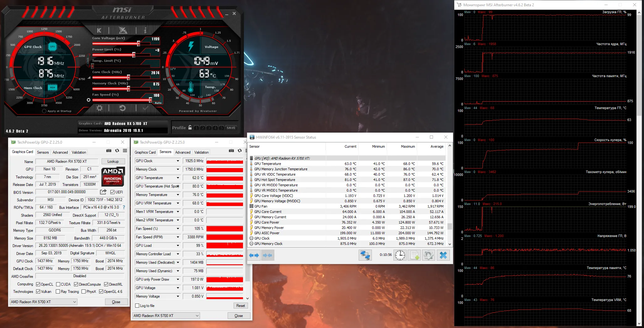Open Memory Clock sensor dropdown in GPU-Z
The height and width of the screenshot is (328, 644).
coord(178,169)
